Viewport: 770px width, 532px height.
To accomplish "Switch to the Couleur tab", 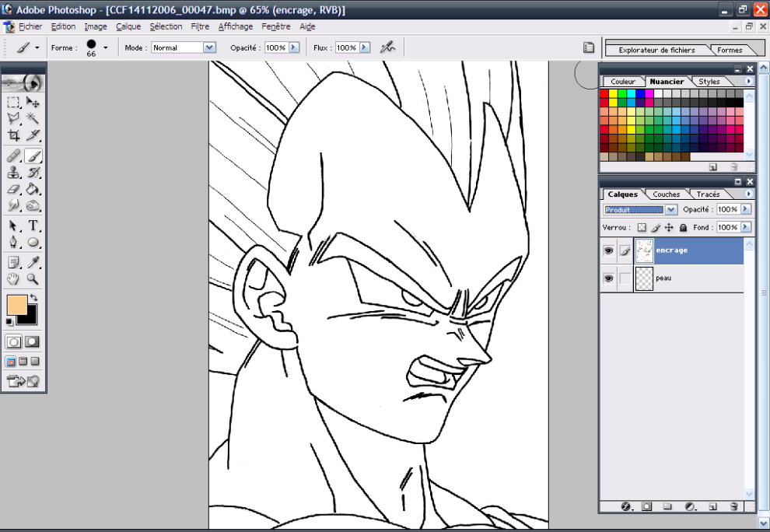I will click(623, 82).
